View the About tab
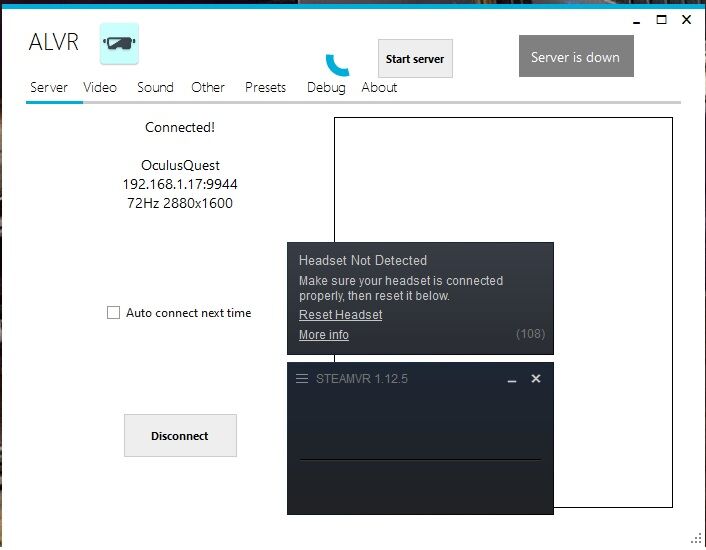 379,87
